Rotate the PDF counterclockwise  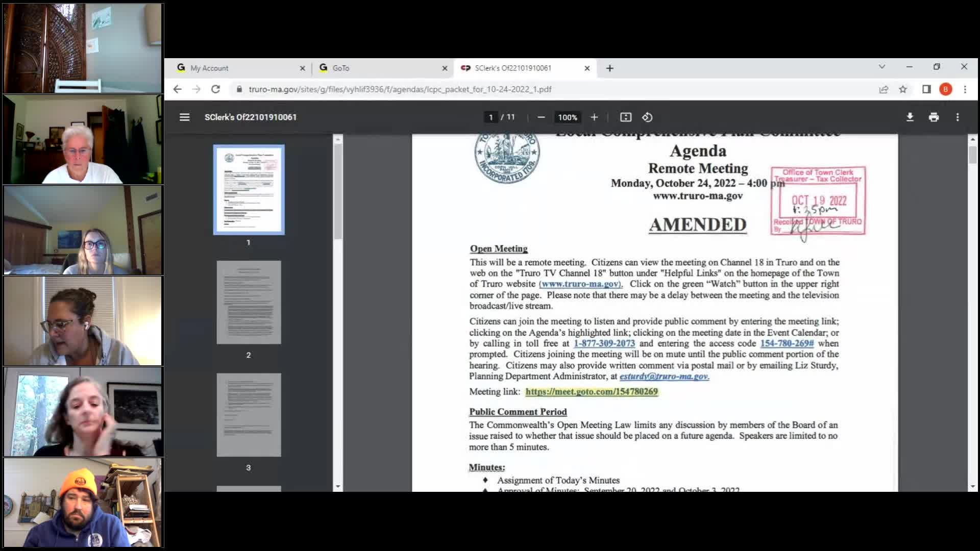647,117
